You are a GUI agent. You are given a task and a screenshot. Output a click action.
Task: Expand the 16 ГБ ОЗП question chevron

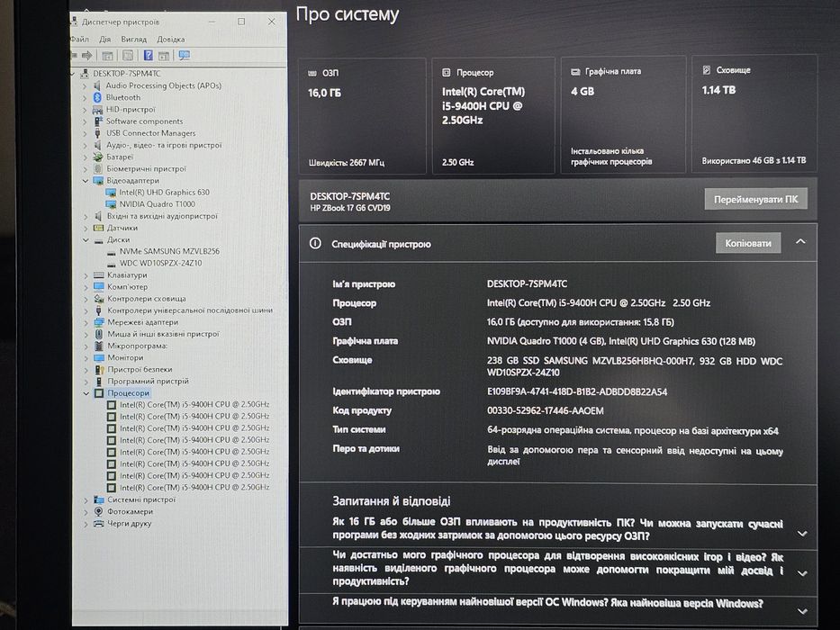coord(802,533)
